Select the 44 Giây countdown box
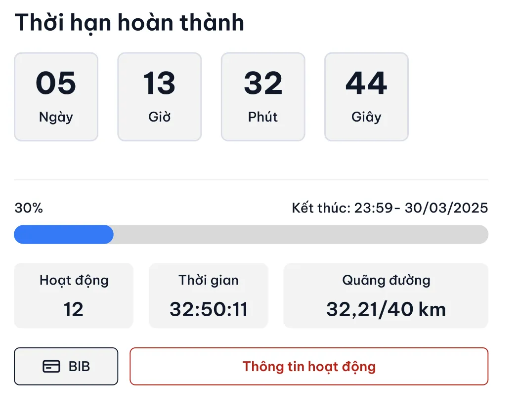The image size is (519, 420). pyautogui.click(x=366, y=97)
